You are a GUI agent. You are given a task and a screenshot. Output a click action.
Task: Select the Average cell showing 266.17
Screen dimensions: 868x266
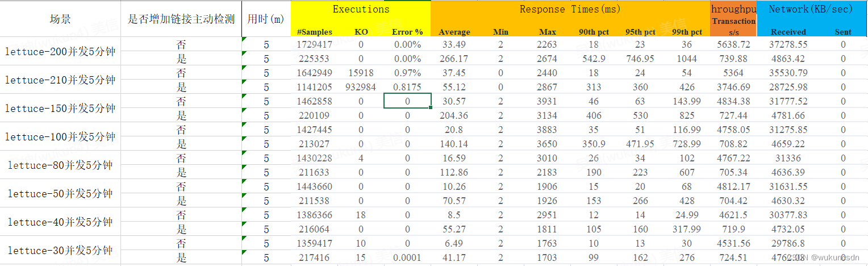coord(454,59)
